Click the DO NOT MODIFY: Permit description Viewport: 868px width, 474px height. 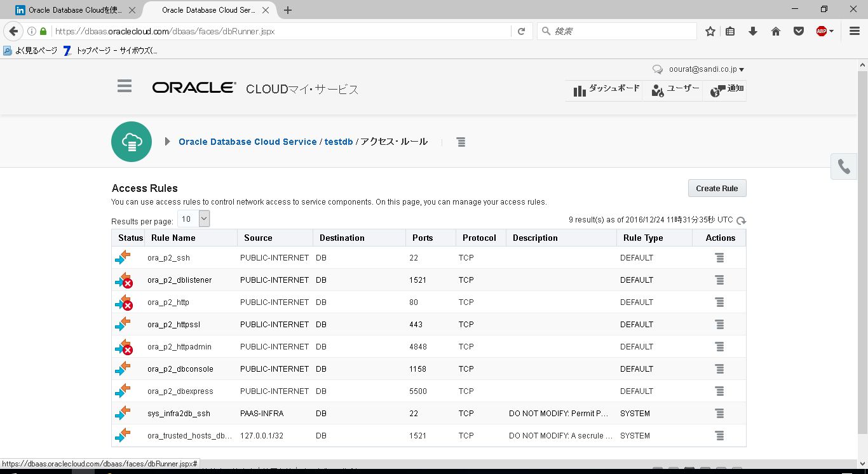click(x=559, y=414)
